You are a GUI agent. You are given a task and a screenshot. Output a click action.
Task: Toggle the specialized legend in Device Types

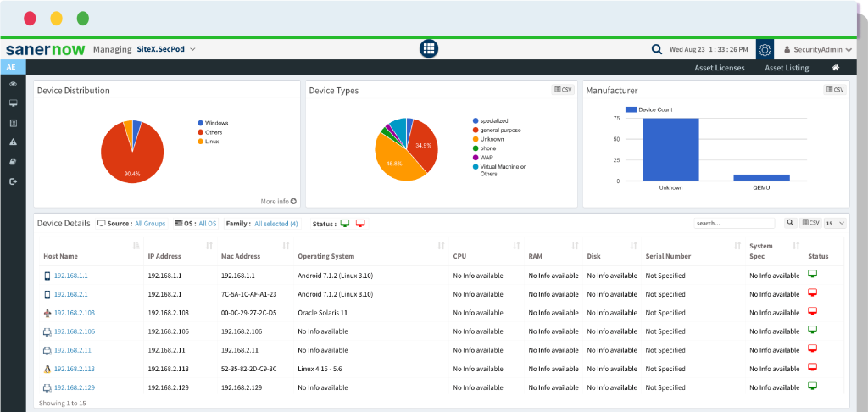(491, 120)
